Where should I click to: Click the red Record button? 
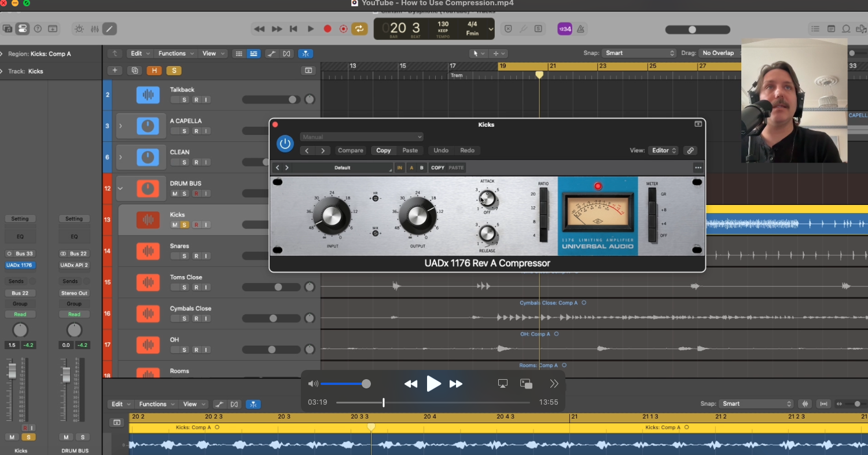tap(327, 28)
